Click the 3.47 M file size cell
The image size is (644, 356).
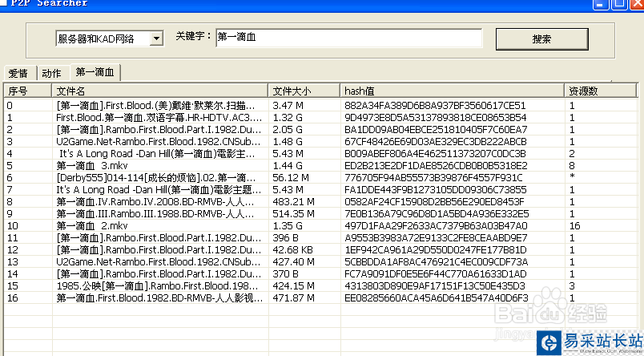pyautogui.click(x=288, y=106)
